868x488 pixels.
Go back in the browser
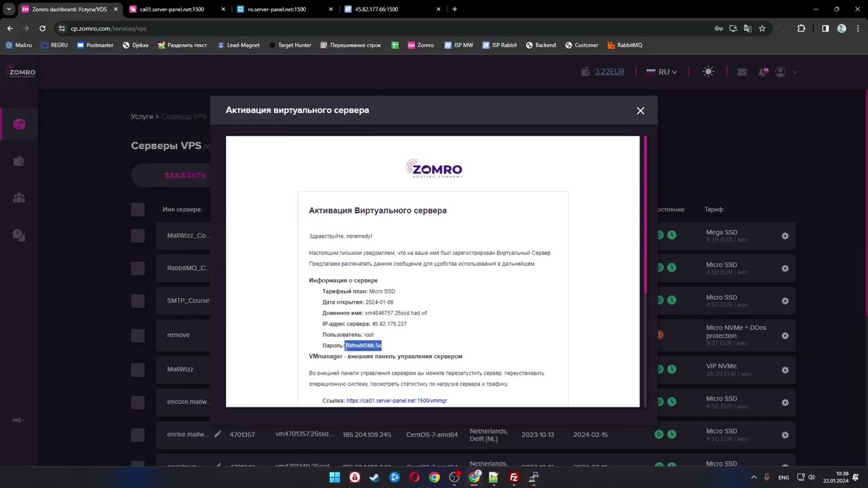coord(9,28)
